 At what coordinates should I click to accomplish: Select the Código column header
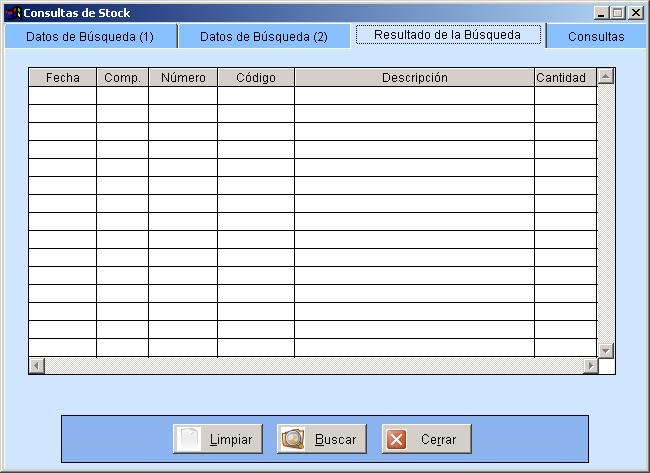[x=255, y=78]
